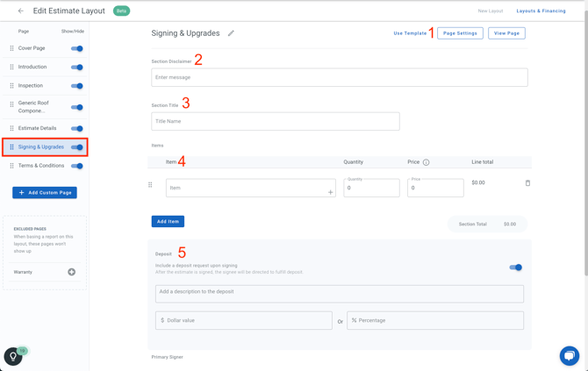Image resolution: width=588 pixels, height=371 pixels.
Task: Delete the item row with trash icon
Action: tap(527, 183)
